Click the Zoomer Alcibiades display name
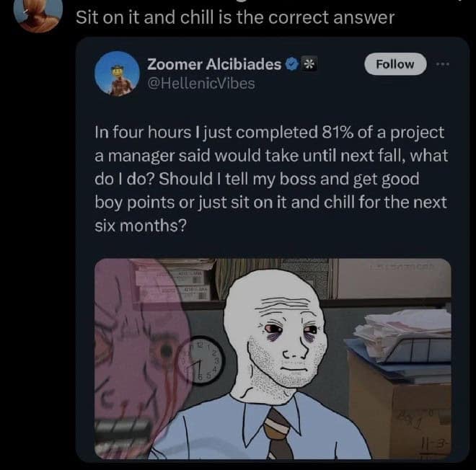The width and height of the screenshot is (476, 470). click(214, 64)
